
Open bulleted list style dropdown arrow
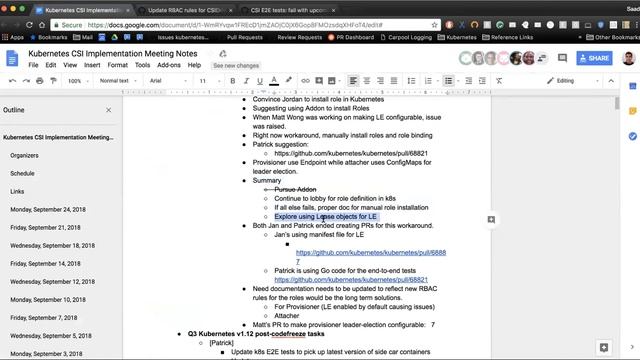tap(458, 81)
